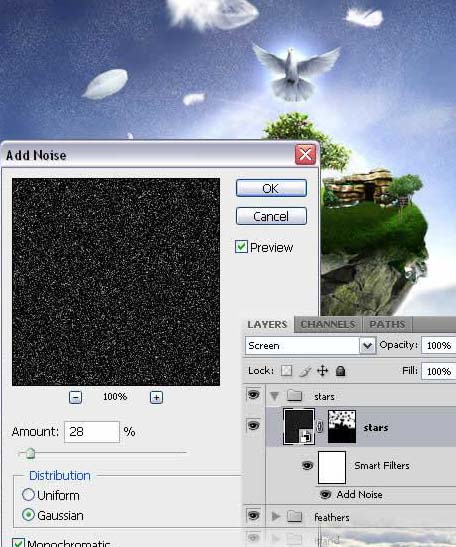Zoom in the noise preview with plus icon
The height and width of the screenshot is (547, 456).
coord(156,397)
